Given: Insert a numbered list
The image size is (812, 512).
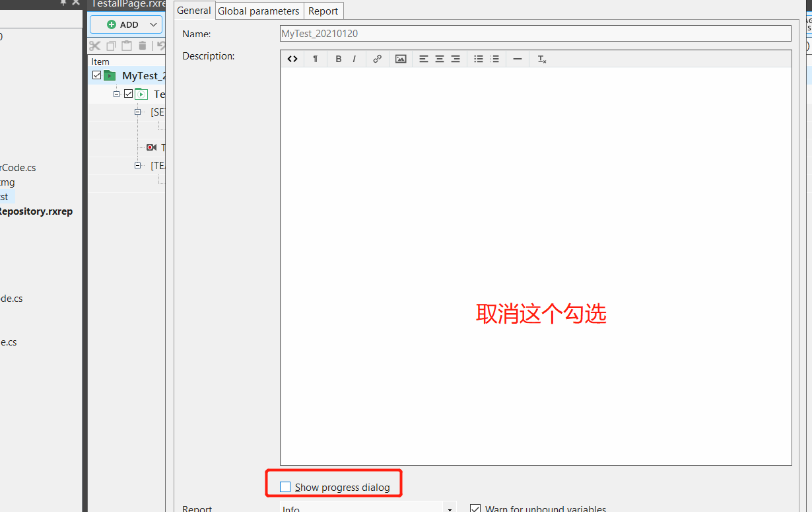Looking at the screenshot, I should (x=494, y=59).
